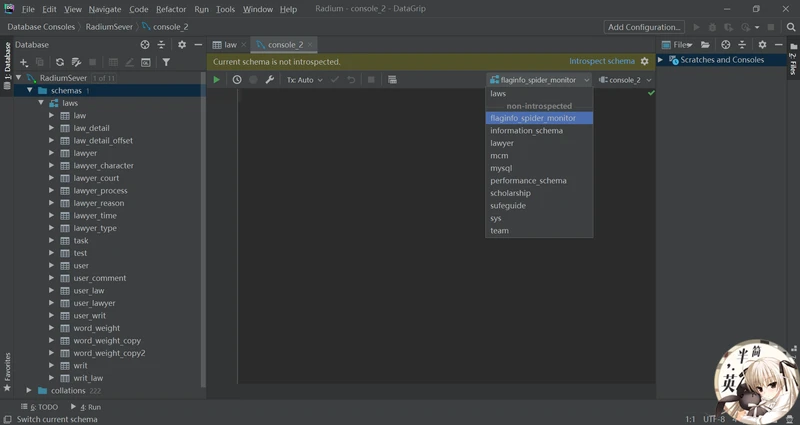The width and height of the screenshot is (800, 425).
Task: Click the Refresh icon in Database toolbar
Action: (60, 62)
